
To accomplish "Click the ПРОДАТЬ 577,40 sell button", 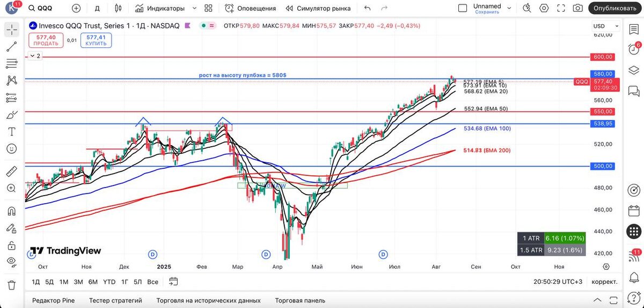I will 47,40.
